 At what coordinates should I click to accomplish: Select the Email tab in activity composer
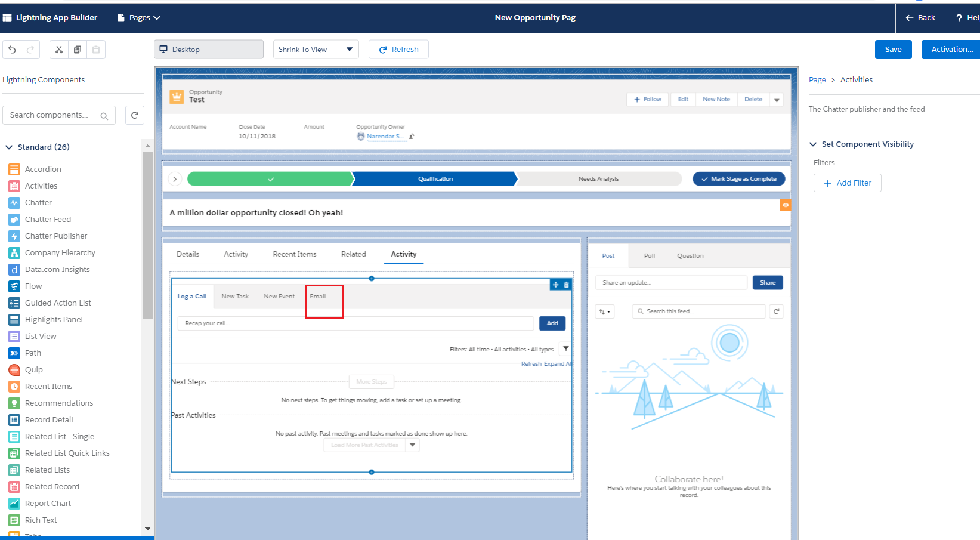coord(318,297)
